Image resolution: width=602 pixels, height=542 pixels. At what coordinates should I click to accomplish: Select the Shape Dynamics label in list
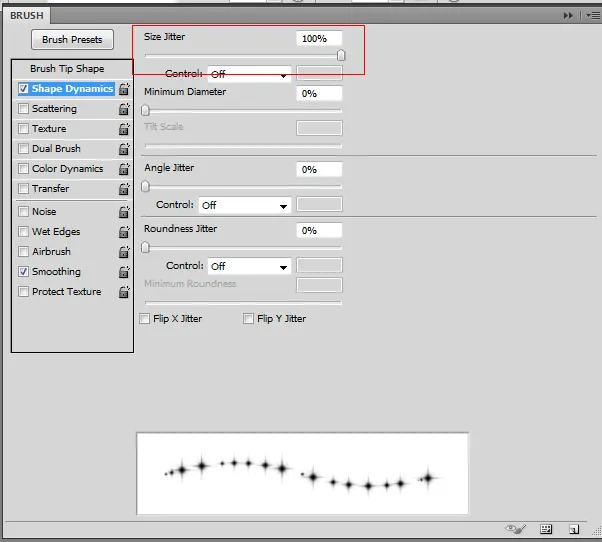pyautogui.click(x=72, y=89)
